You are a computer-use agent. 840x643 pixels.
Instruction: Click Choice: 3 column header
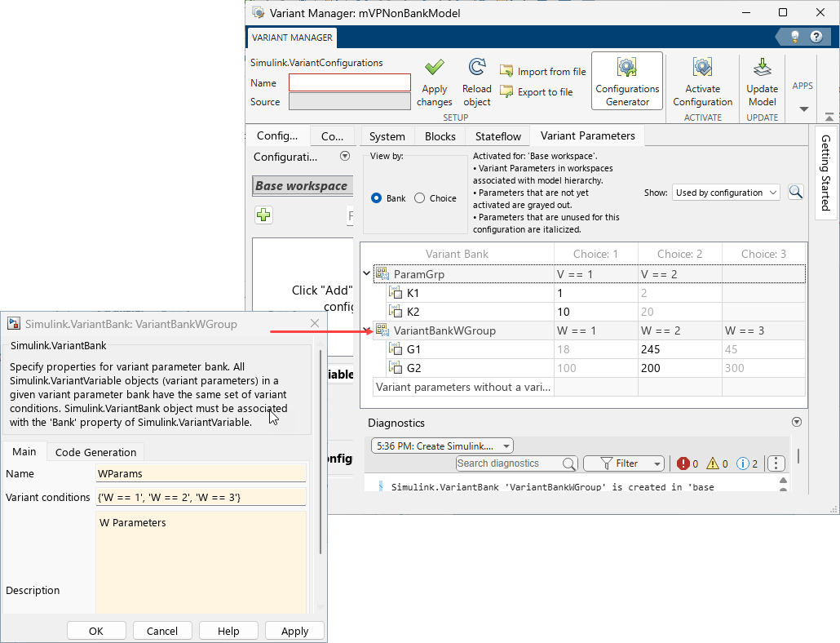pos(763,254)
